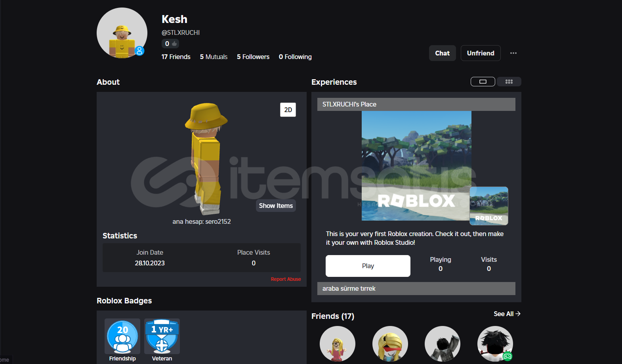
Task: Open the Friendship badge icon
Action: click(122, 336)
